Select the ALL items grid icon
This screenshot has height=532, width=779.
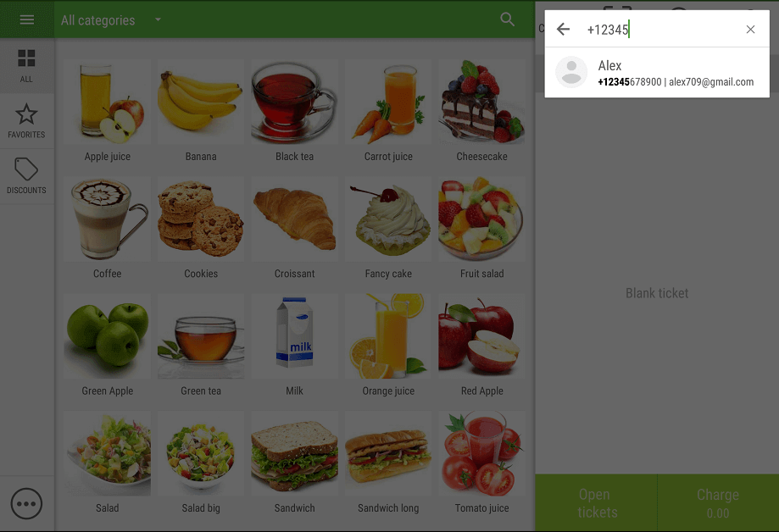click(x=26, y=65)
